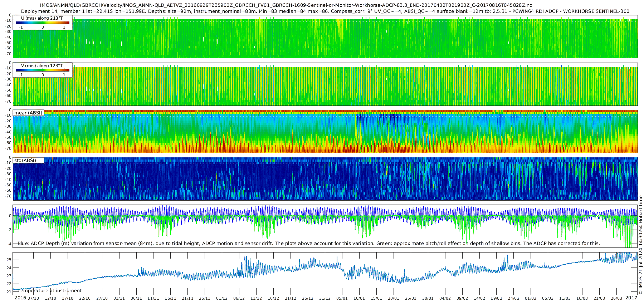Click the 25 tick on temperature axis
644x304 pixels.
10,260
